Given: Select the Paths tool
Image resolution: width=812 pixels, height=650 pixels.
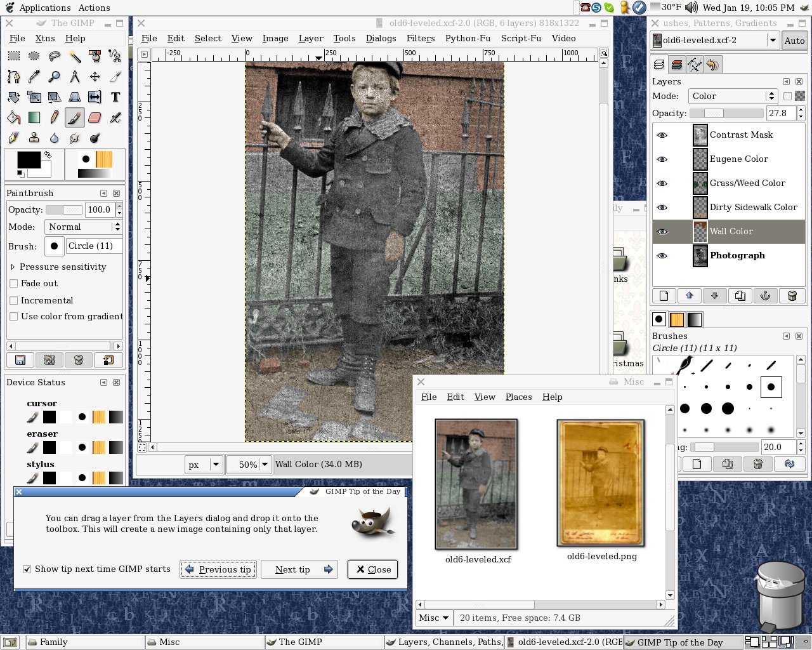Looking at the screenshot, I should 14,77.
